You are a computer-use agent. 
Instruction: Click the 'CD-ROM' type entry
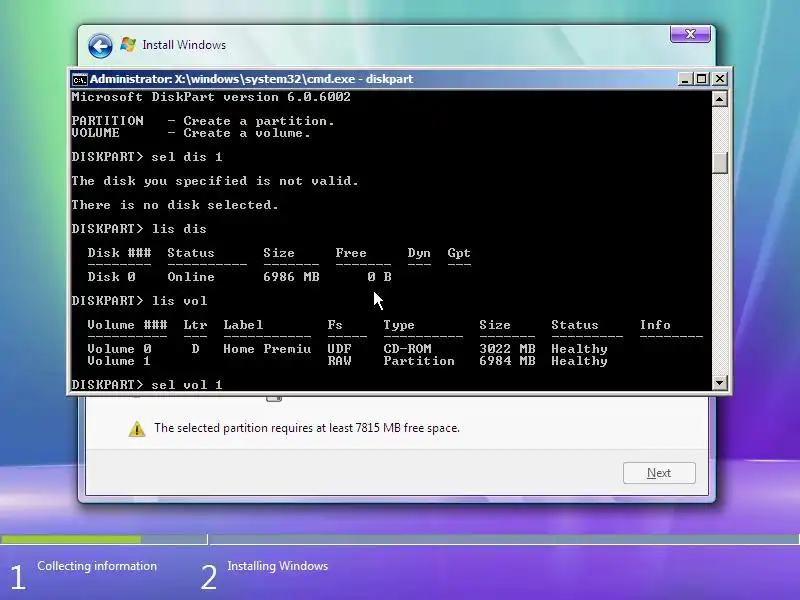pyautogui.click(x=407, y=349)
